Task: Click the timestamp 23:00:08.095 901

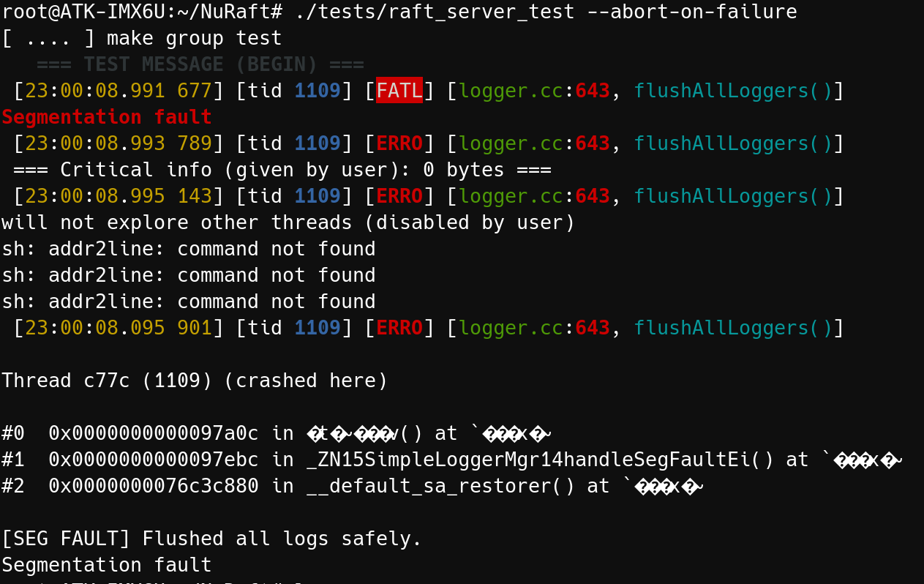Action: 119,328
